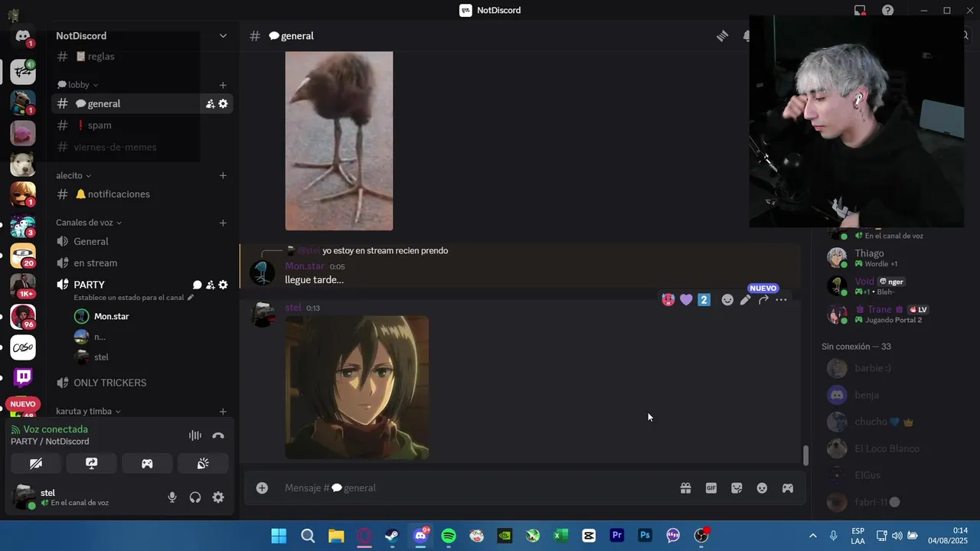Viewport: 980px width, 551px height.
Task: Toggle the camera on in voice panel
Action: click(x=35, y=464)
